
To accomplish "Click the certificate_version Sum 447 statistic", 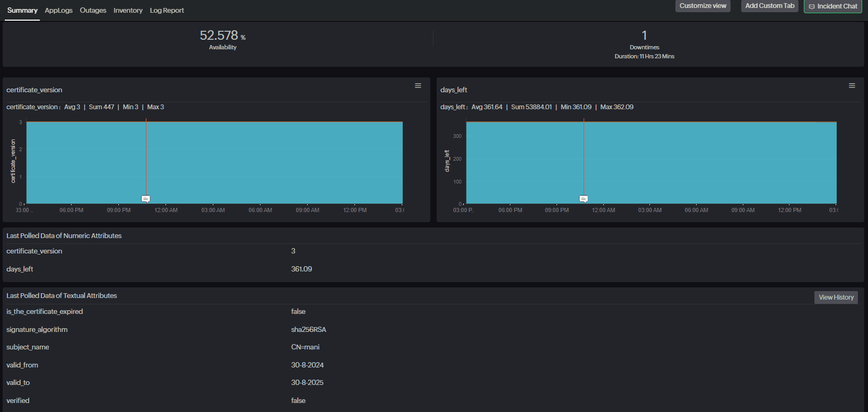I will [x=101, y=107].
